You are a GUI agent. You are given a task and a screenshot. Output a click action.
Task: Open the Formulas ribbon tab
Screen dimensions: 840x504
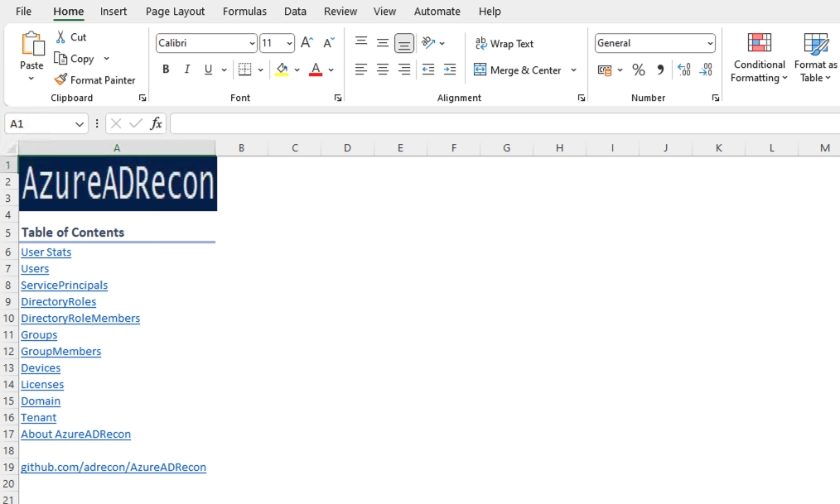coord(244,12)
